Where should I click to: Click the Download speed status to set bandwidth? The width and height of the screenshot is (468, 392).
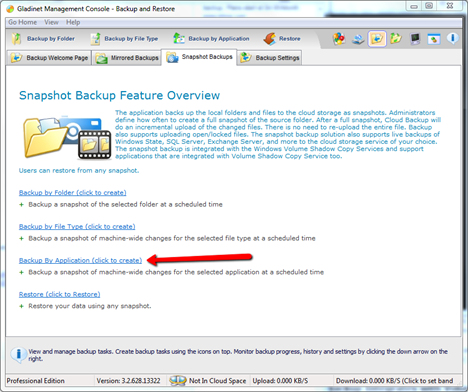[394, 381]
